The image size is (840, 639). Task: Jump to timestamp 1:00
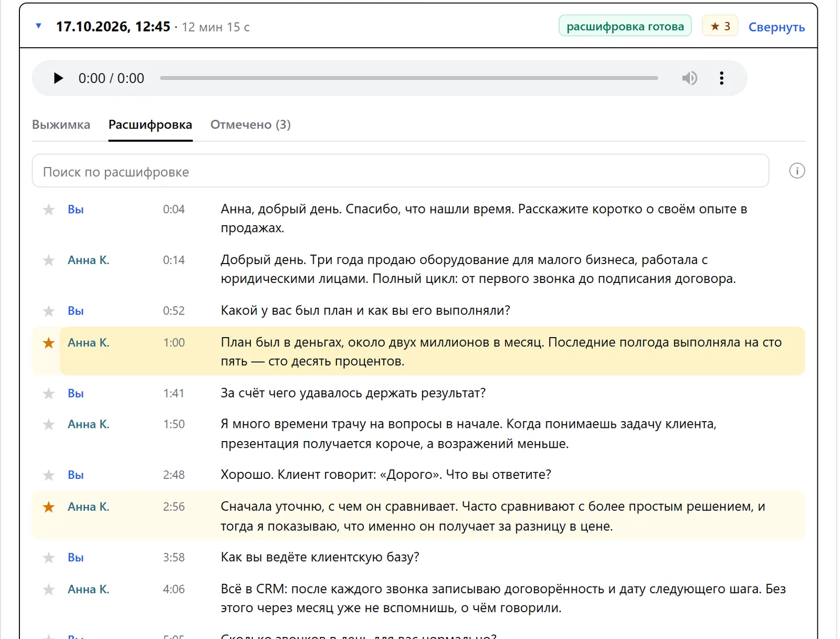[174, 342]
